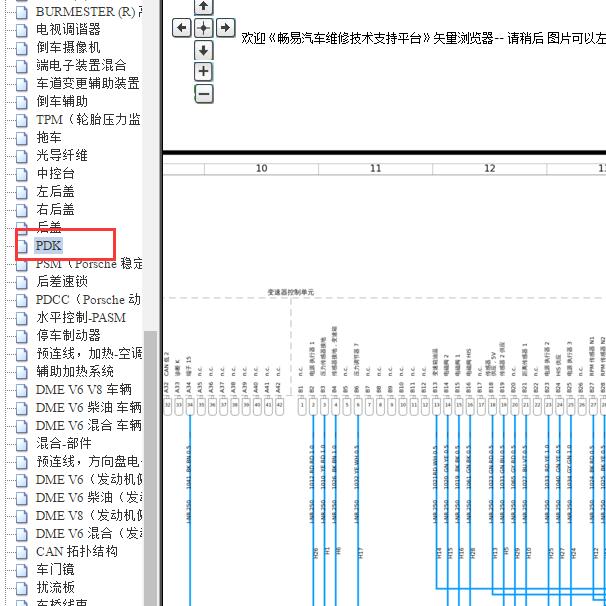Click grid column 12 header in the diagram
This screenshot has height=606, width=606.
[x=490, y=169]
